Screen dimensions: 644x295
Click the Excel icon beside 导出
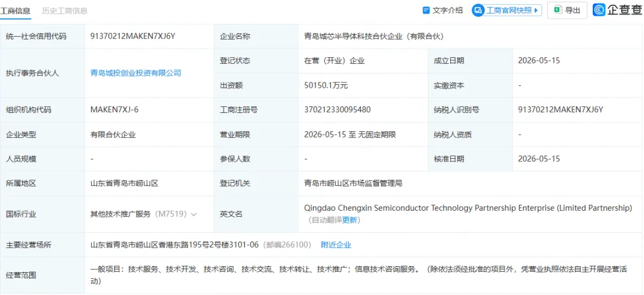(558, 10)
